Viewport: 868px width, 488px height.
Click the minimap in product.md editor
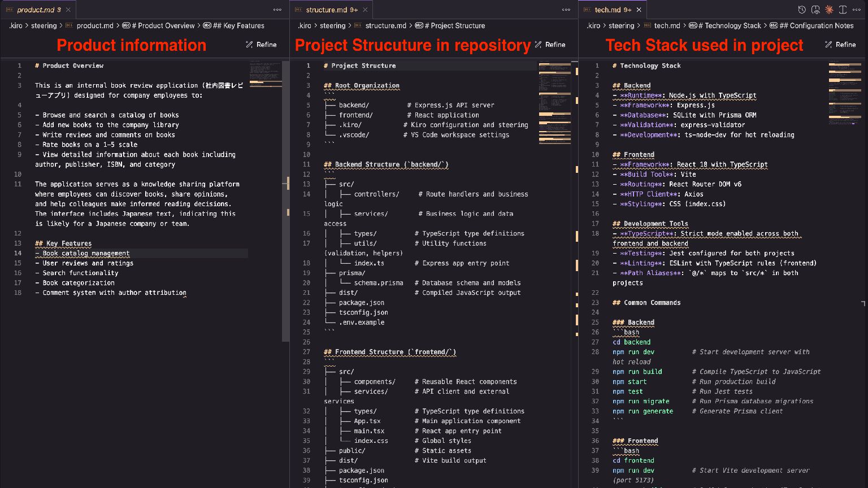point(265,75)
